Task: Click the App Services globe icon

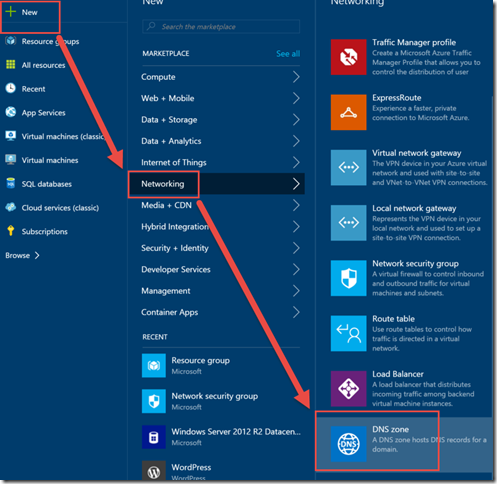Action: click(x=11, y=112)
